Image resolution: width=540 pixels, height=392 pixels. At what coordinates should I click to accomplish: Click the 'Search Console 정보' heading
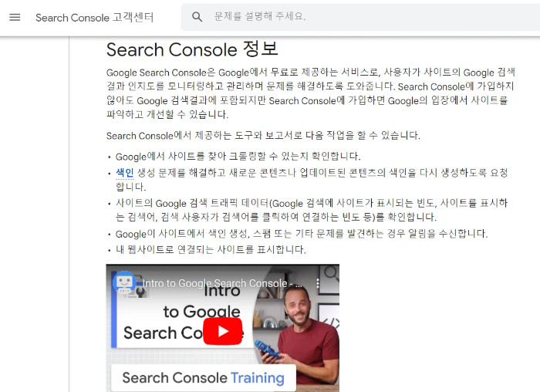pyautogui.click(x=192, y=49)
